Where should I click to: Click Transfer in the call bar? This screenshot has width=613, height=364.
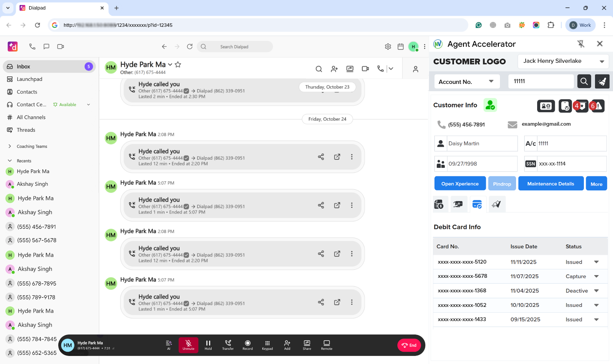click(x=228, y=345)
